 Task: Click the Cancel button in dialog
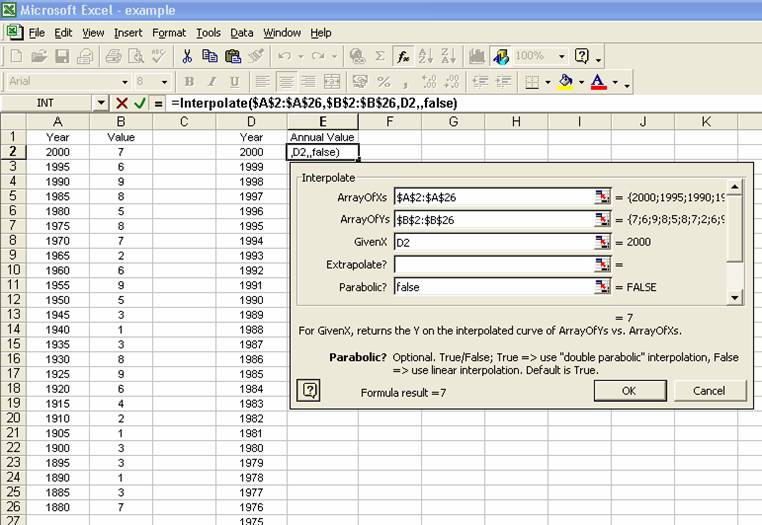(x=708, y=390)
